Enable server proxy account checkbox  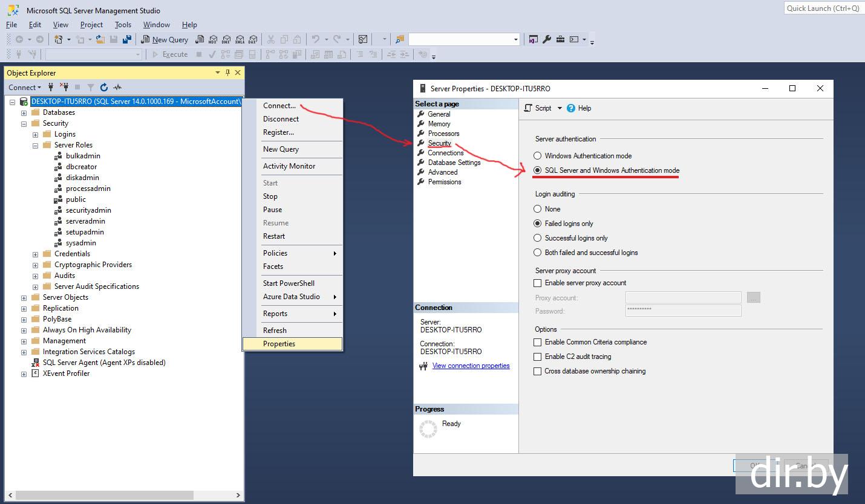pyautogui.click(x=537, y=283)
